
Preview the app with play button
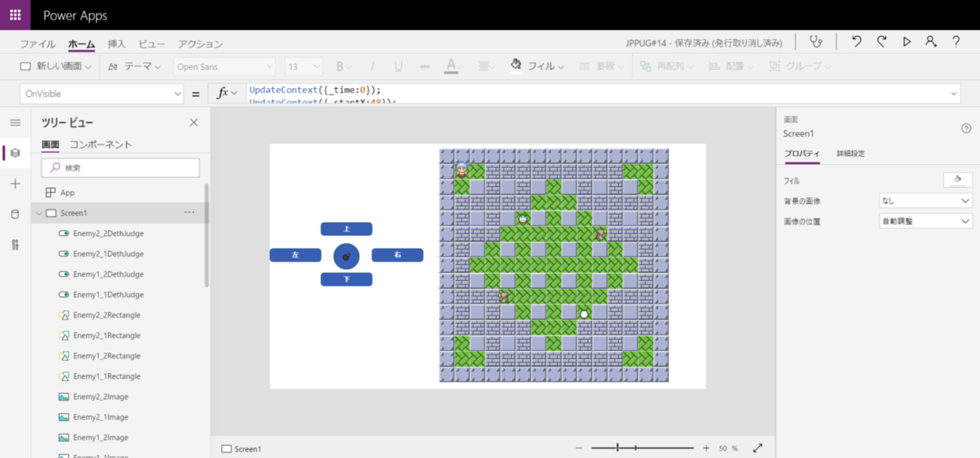click(907, 42)
